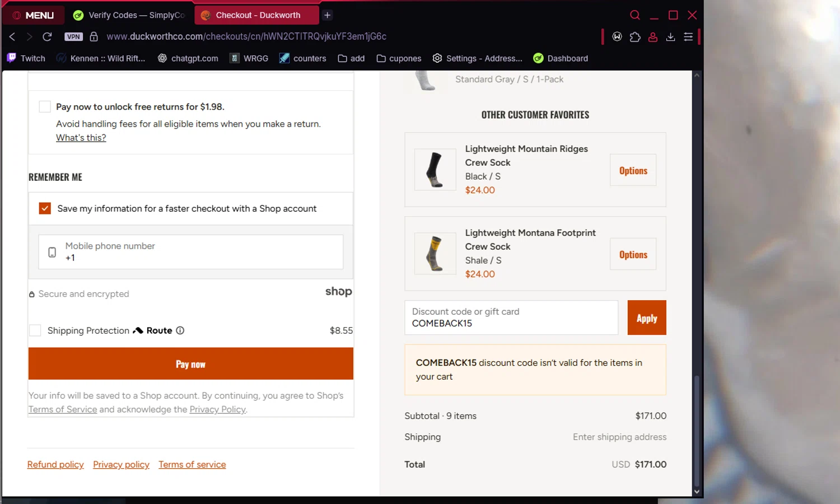Viewport: 840px width, 504px height.
Task: Click Options for Lightweight Mountain Ridges sock
Action: (633, 170)
